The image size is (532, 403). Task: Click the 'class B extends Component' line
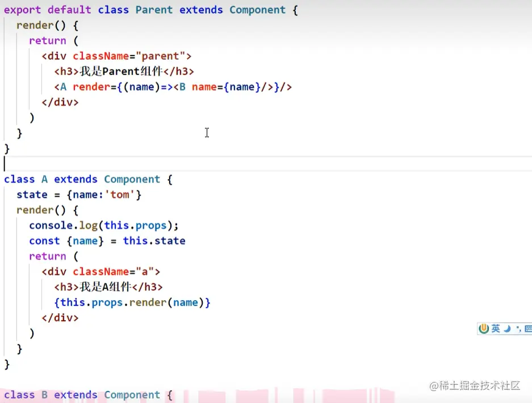pos(88,395)
